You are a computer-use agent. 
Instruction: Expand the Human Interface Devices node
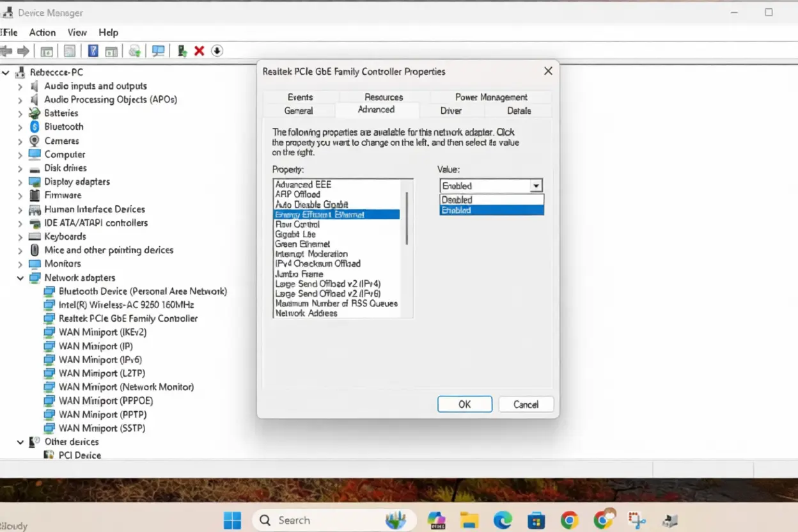(x=20, y=209)
